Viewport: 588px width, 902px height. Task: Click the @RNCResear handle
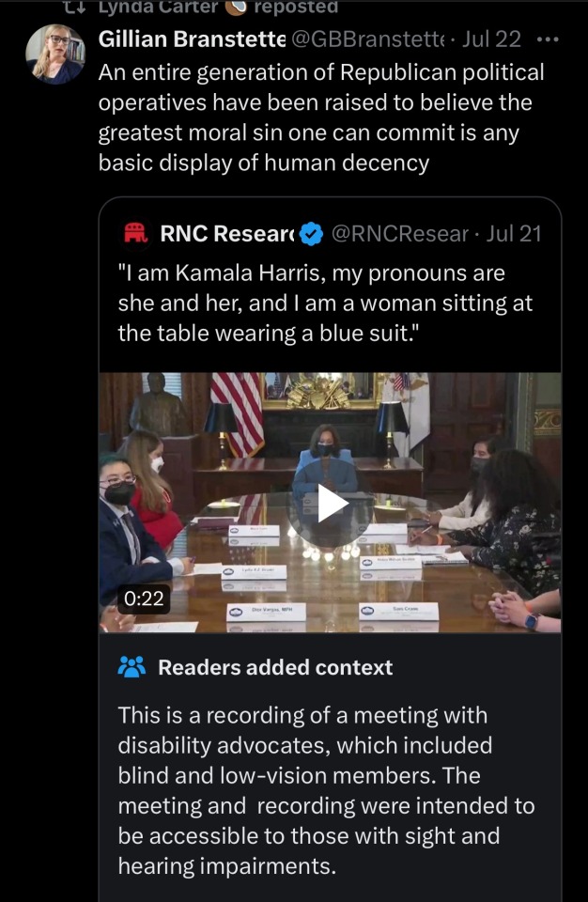tap(400, 234)
